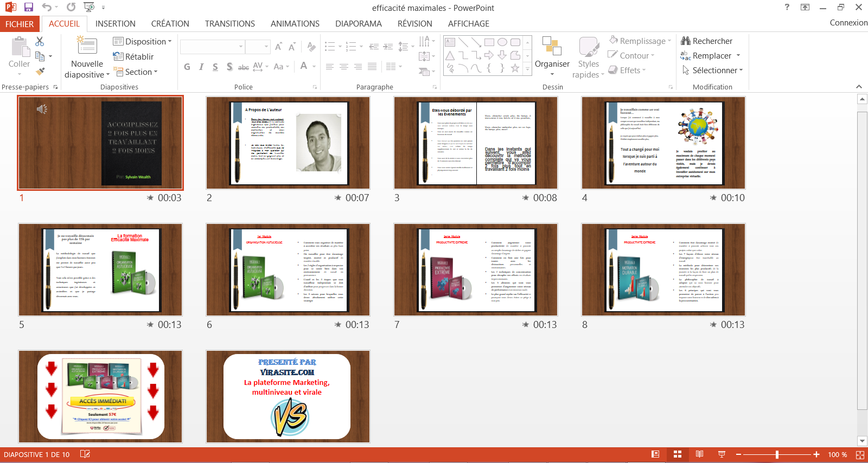Image resolution: width=868 pixels, height=463 pixels.
Task: Click the Rechercher binoculars button
Action: pos(706,41)
